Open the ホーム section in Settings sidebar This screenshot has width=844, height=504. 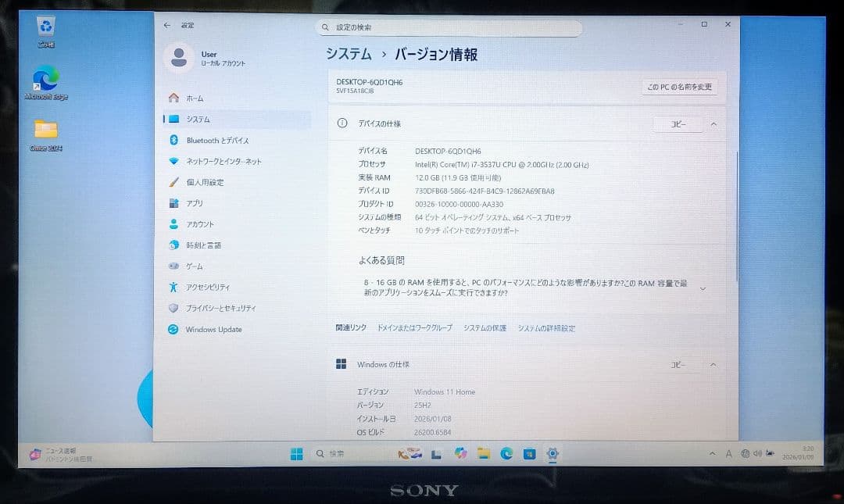(195, 98)
